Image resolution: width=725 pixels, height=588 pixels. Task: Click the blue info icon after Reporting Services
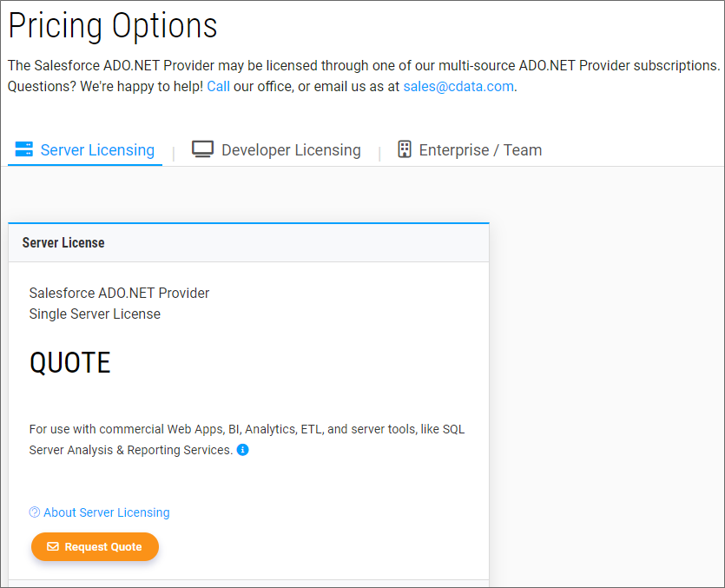coord(243,450)
